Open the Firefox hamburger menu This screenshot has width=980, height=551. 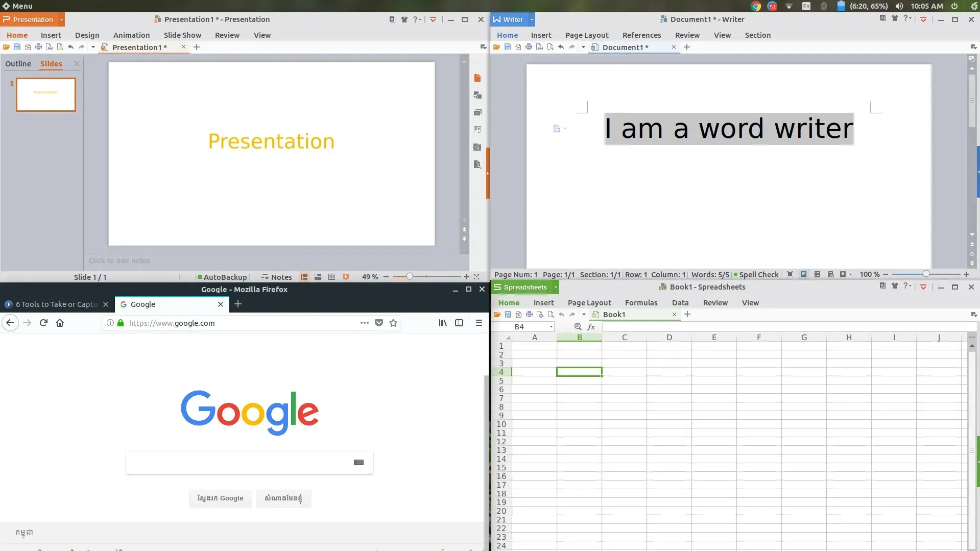coord(479,323)
